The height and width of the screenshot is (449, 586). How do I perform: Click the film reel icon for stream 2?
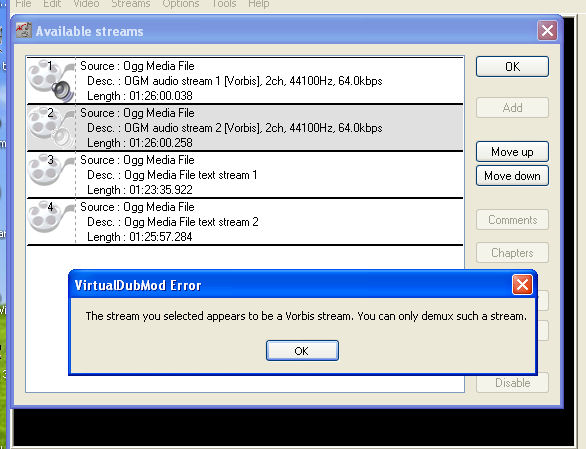click(x=51, y=127)
